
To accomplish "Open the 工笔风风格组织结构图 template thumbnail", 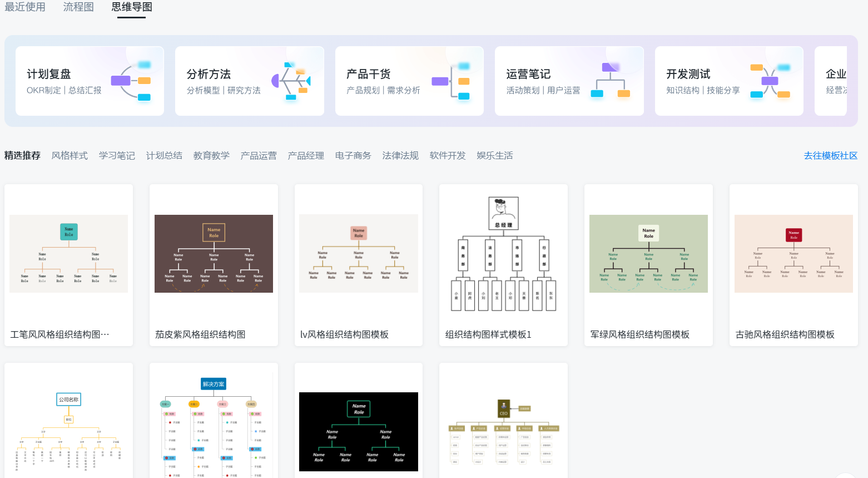I will (68, 254).
